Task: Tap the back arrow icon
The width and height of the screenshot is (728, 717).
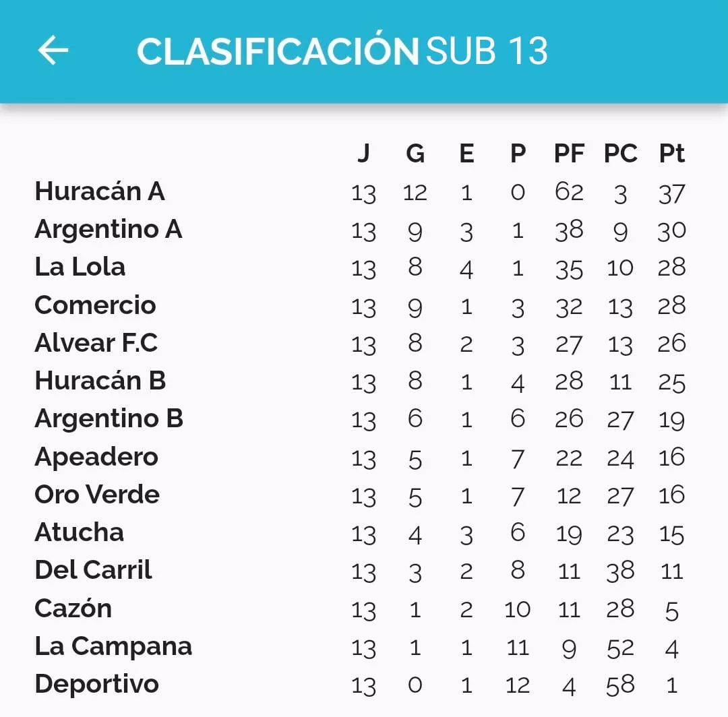Action: pos(53,51)
